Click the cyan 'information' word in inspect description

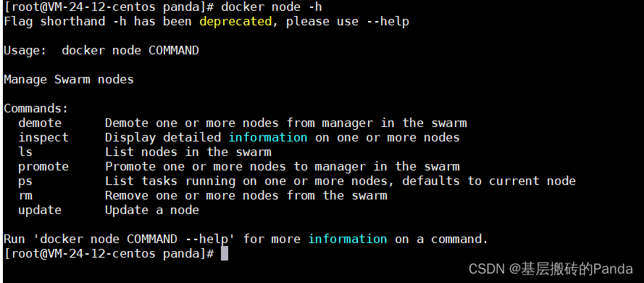[x=268, y=137]
